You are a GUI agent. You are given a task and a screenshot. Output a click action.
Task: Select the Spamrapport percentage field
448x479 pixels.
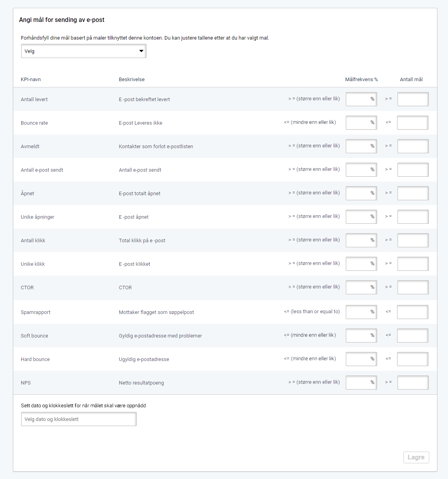[361, 312]
